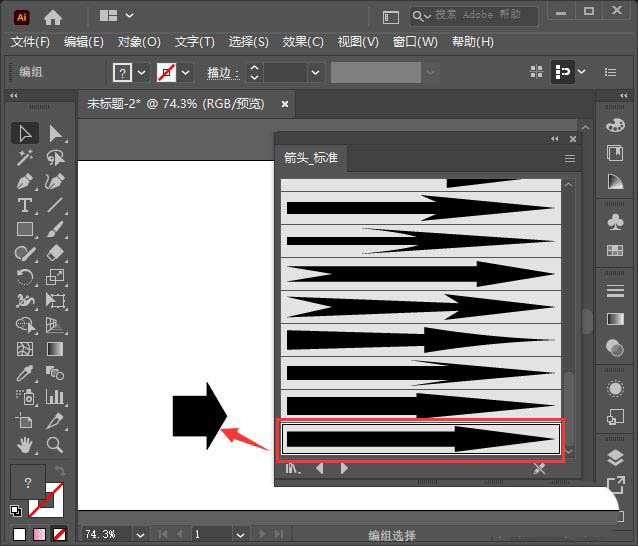
Task: Select the Direct Selection tool
Action: [55, 133]
